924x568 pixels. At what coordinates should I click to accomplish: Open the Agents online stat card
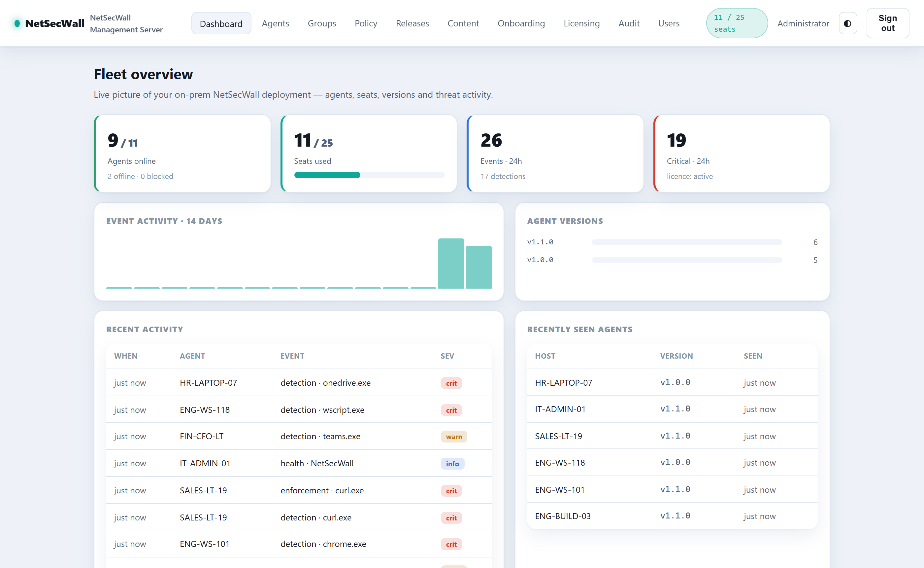tap(182, 154)
